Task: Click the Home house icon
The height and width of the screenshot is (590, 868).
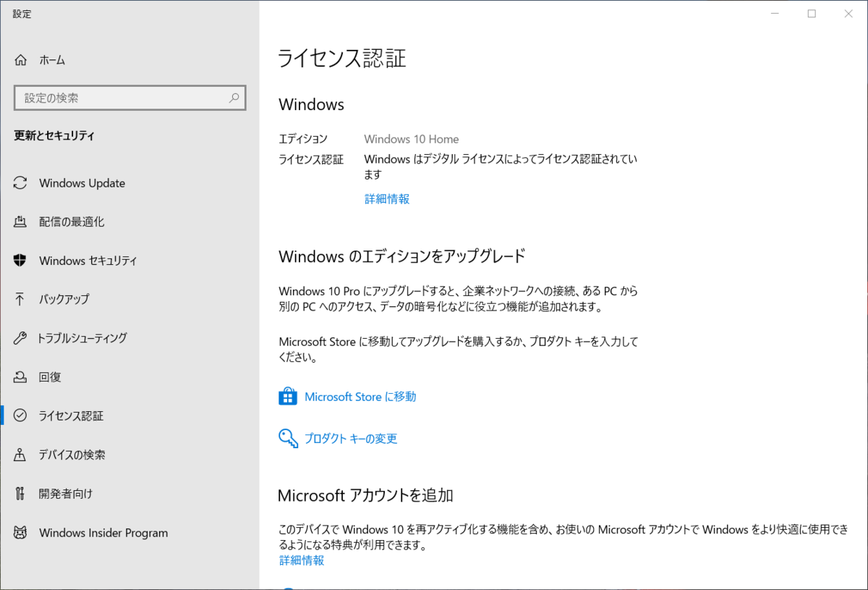Action: (x=21, y=60)
